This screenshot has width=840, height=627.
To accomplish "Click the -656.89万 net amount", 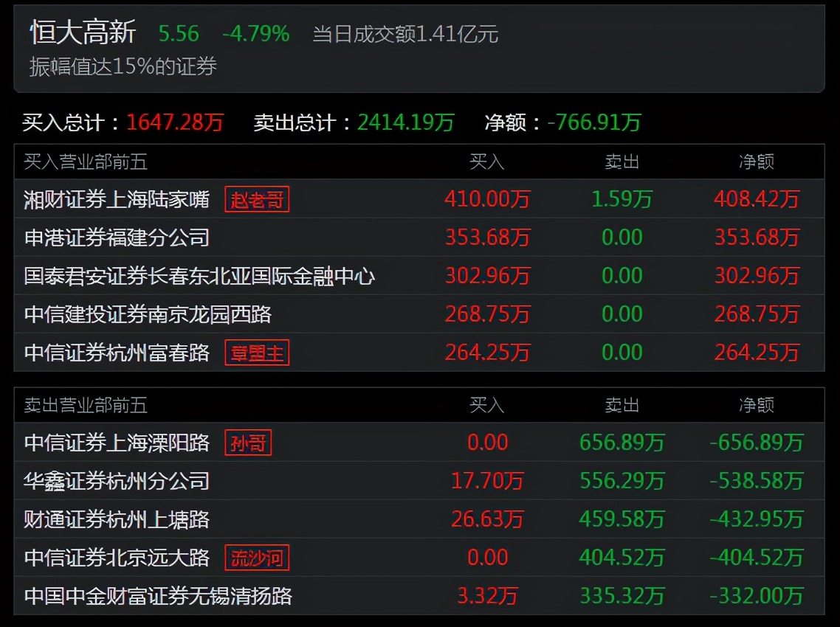I will coord(757,443).
